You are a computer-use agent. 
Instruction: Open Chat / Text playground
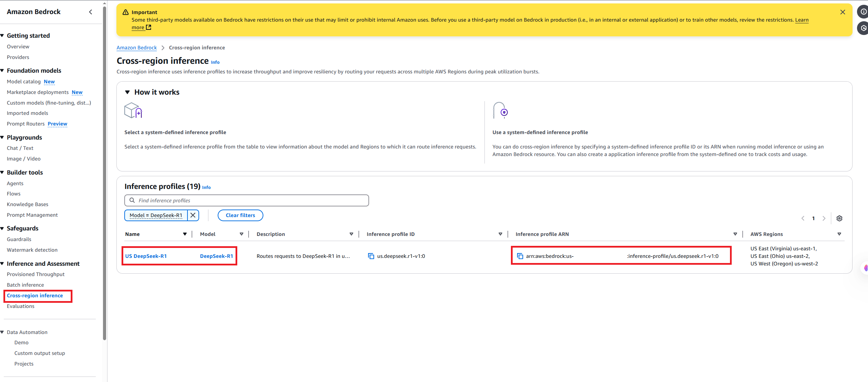(x=20, y=148)
